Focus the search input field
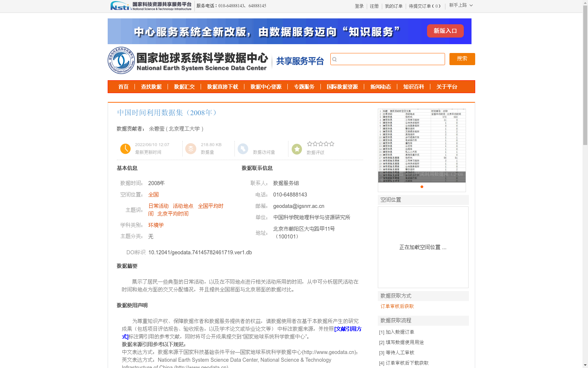This screenshot has width=588, height=368. pyautogui.click(x=388, y=59)
